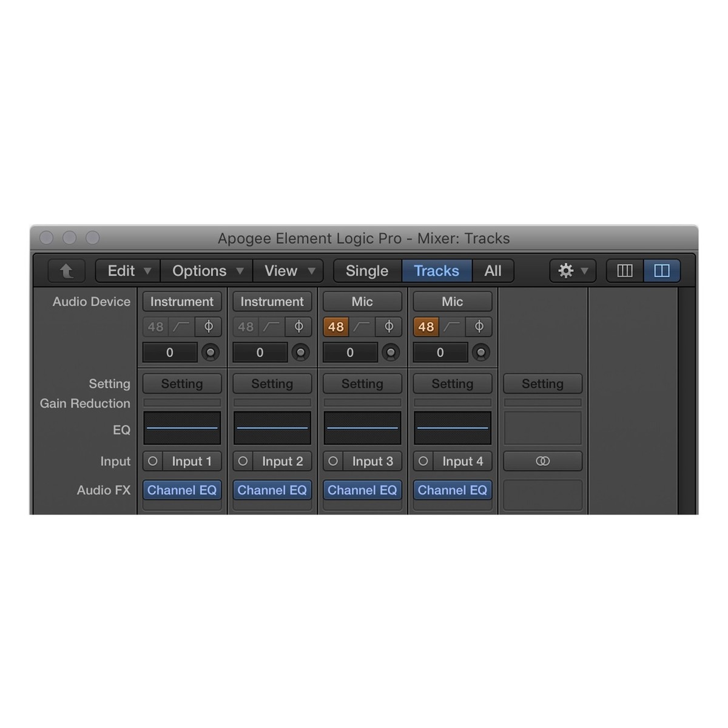Toggle mono format circle on Input 2
728x728 pixels.
pyautogui.click(x=243, y=461)
